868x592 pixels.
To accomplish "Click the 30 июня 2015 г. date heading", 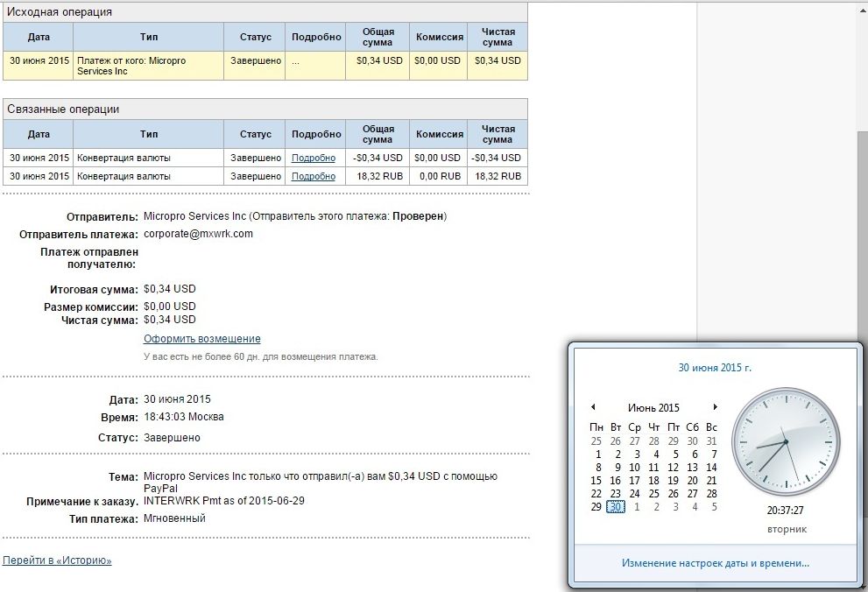I will [x=715, y=368].
